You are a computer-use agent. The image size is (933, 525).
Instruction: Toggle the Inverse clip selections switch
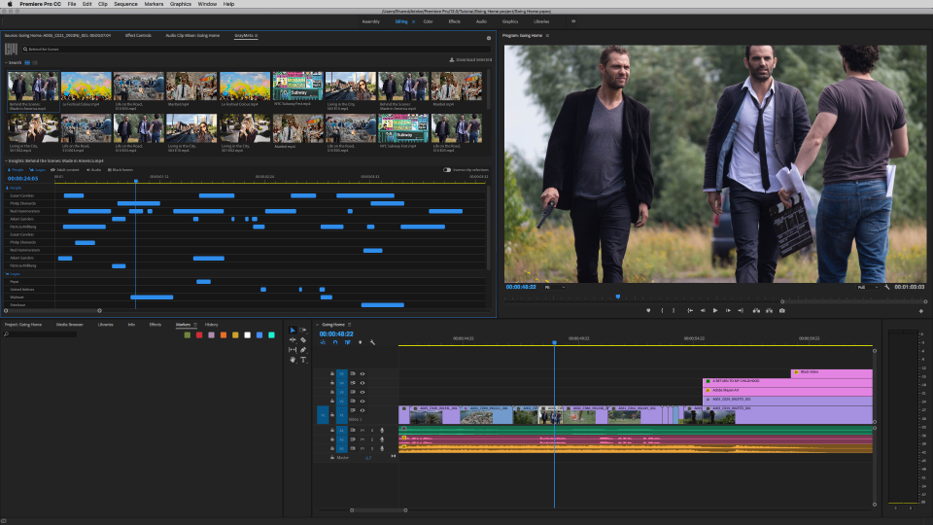click(447, 170)
